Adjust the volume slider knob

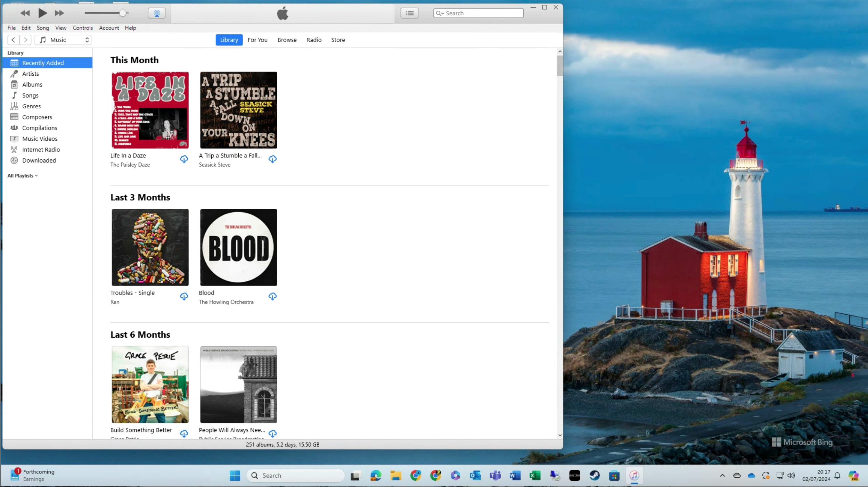[122, 13]
